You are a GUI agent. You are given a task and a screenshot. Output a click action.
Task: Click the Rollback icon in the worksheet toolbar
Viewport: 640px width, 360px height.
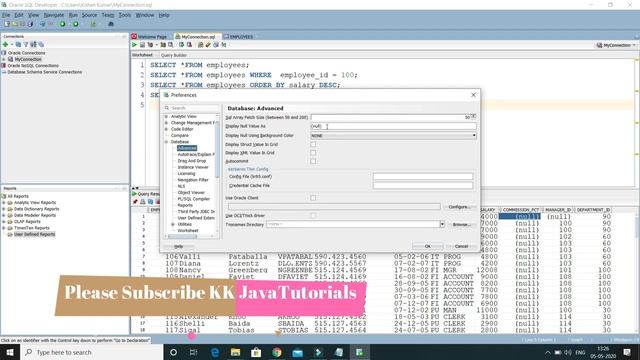[x=189, y=45]
